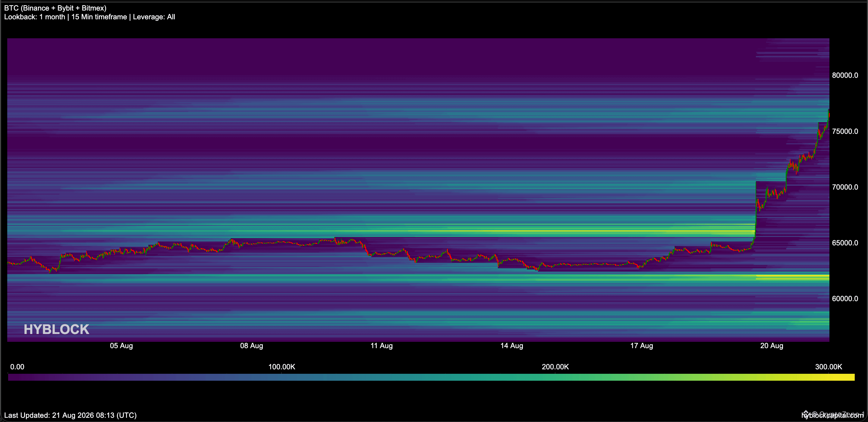This screenshot has height=422, width=868.
Task: Click the 300.00K color scale label
Action: (829, 367)
